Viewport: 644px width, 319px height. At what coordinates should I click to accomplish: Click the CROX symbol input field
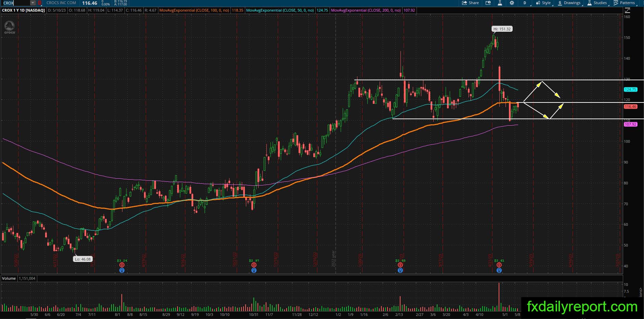pos(16,3)
